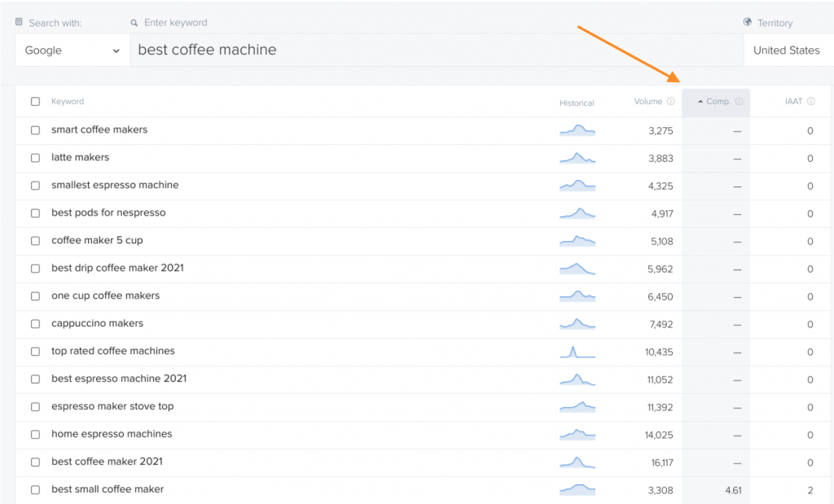
Task: Click the keyword best espresso machine 2021
Action: click(x=119, y=378)
